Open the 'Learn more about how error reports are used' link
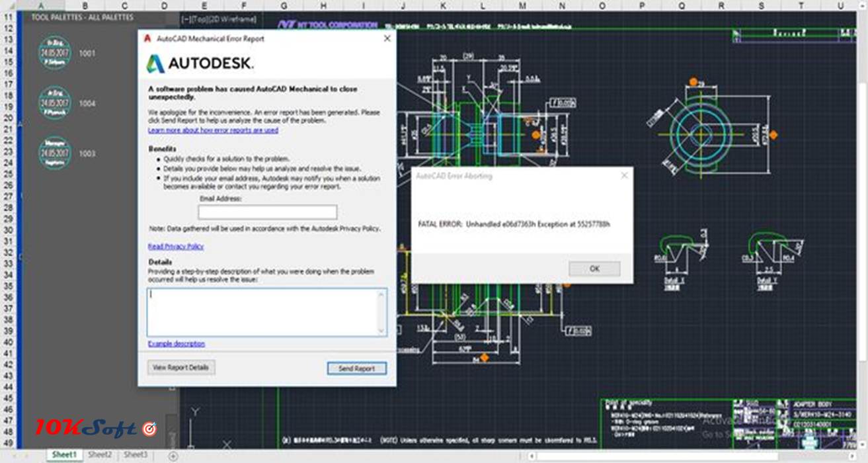 tap(213, 130)
